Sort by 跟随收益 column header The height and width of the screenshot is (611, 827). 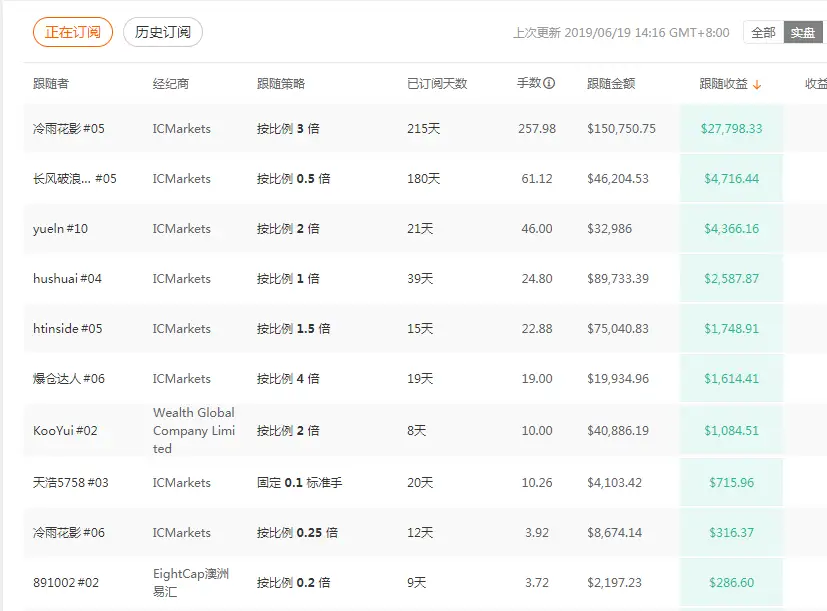pyautogui.click(x=724, y=83)
